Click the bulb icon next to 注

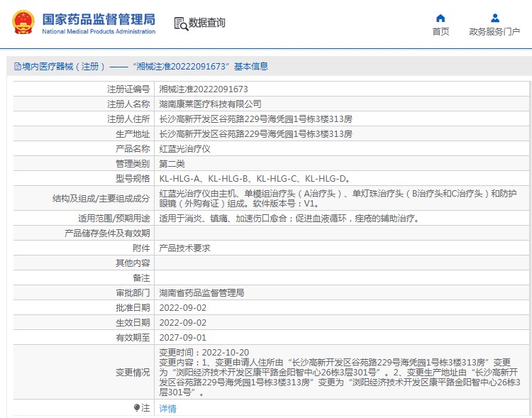tap(137, 407)
